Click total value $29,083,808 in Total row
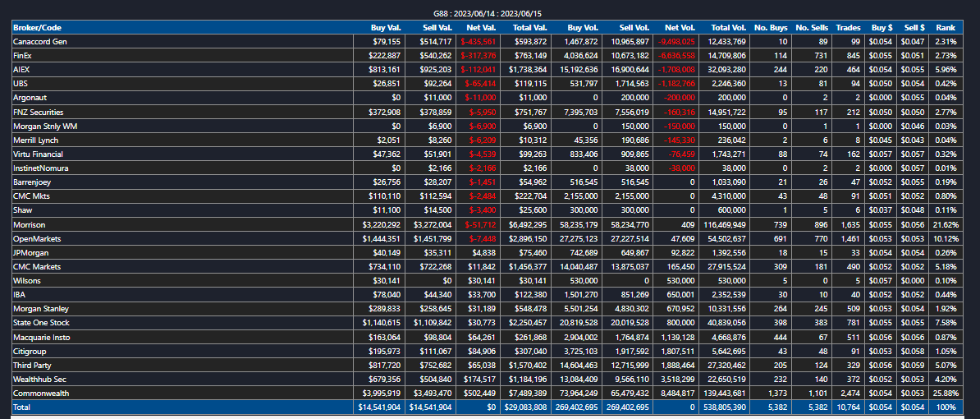Screen dimensions: 980x419 [526, 407]
